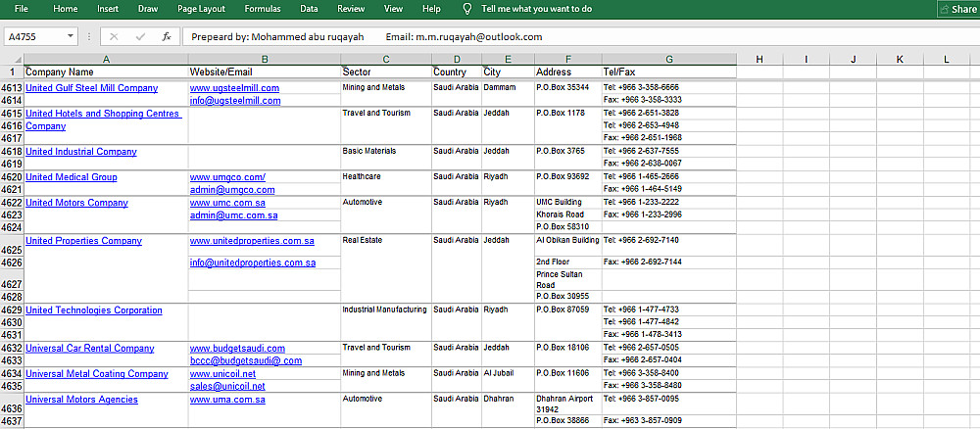The height and width of the screenshot is (429, 980).
Task: Open the Insert ribbon tab
Action: 108,9
